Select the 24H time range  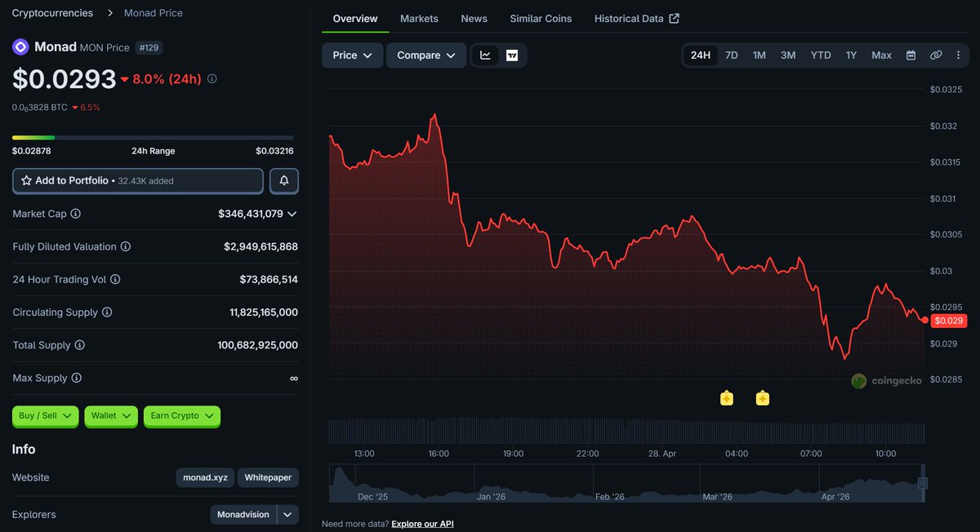tap(700, 55)
